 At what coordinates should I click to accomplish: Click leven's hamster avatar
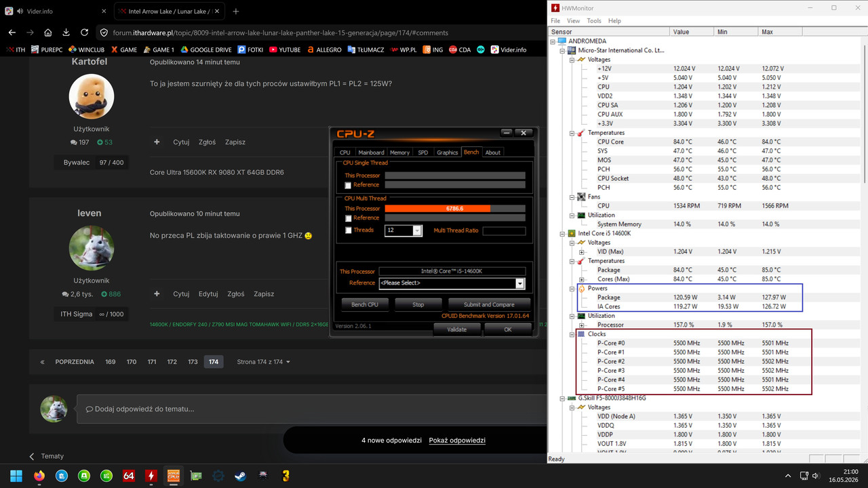[x=91, y=248]
